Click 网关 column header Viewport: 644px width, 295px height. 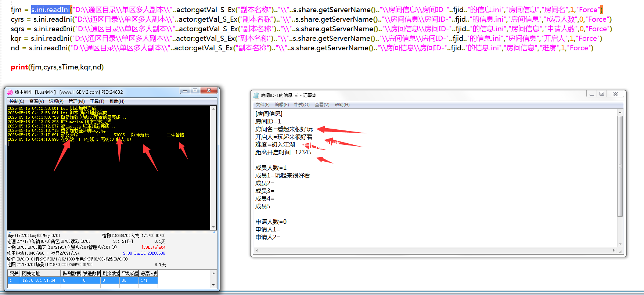(14, 273)
